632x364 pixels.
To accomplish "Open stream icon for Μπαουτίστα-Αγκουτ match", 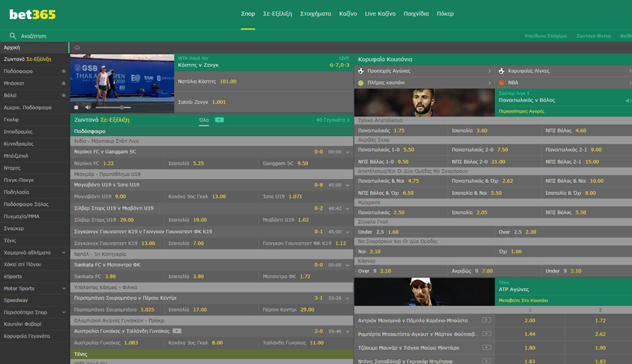I will point(487,334).
